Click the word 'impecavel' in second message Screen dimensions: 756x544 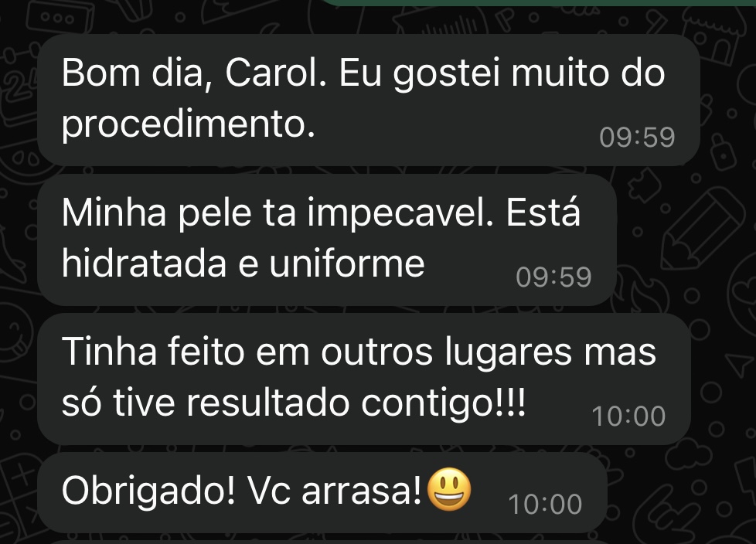400,213
